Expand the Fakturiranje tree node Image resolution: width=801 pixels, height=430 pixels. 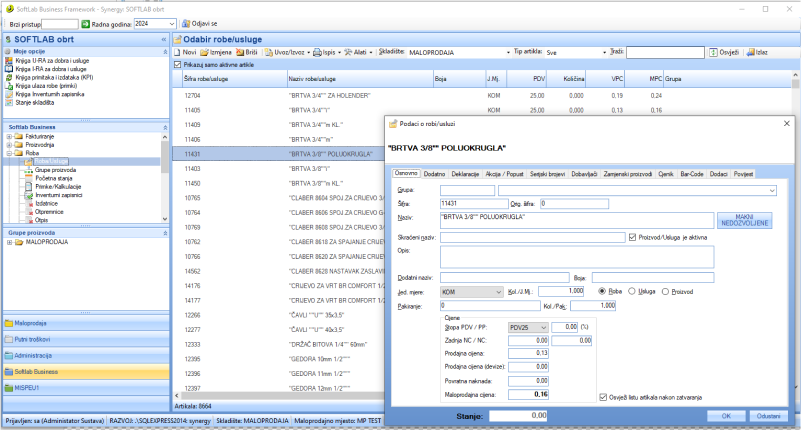point(10,136)
